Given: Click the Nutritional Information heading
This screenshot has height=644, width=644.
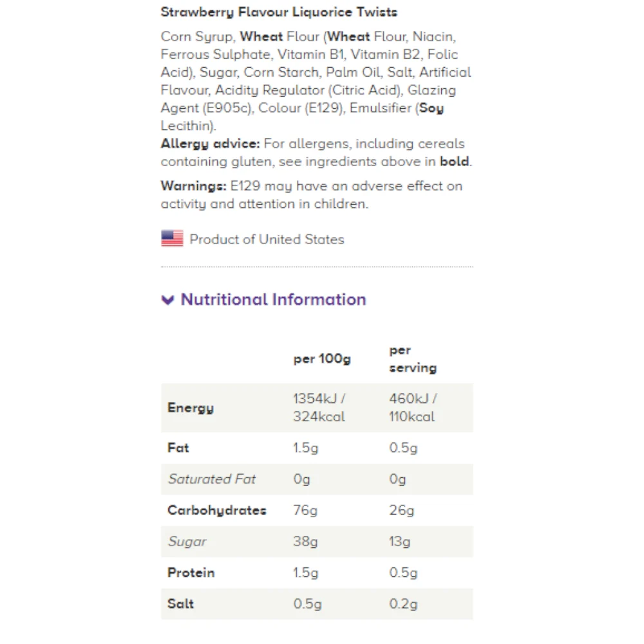Looking at the screenshot, I should (273, 299).
